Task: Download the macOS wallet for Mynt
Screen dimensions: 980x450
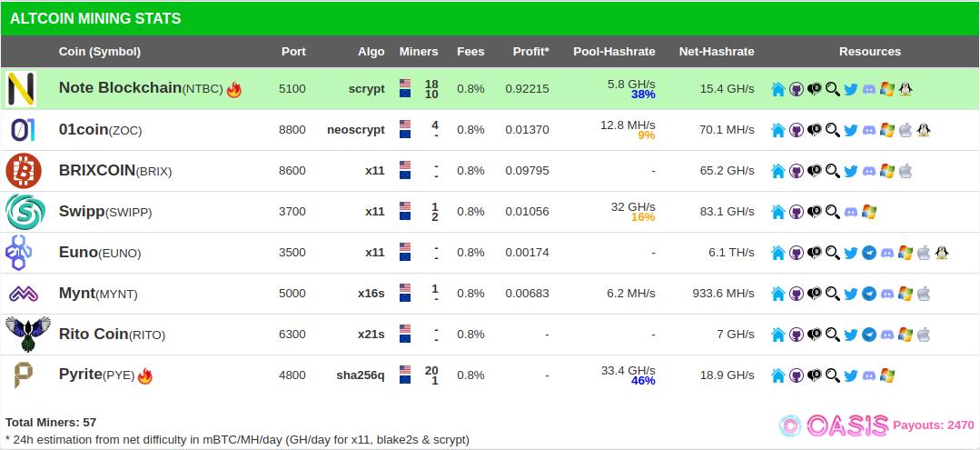Action: pyautogui.click(x=923, y=294)
